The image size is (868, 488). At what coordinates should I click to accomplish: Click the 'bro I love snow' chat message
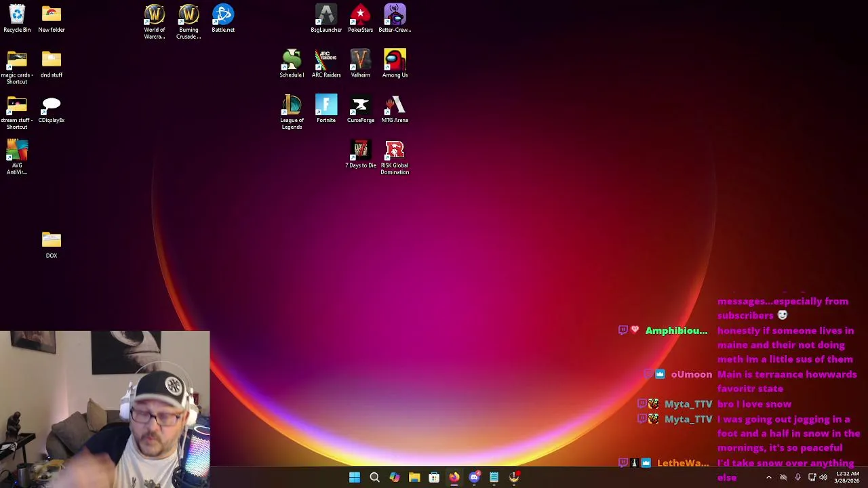(x=754, y=404)
